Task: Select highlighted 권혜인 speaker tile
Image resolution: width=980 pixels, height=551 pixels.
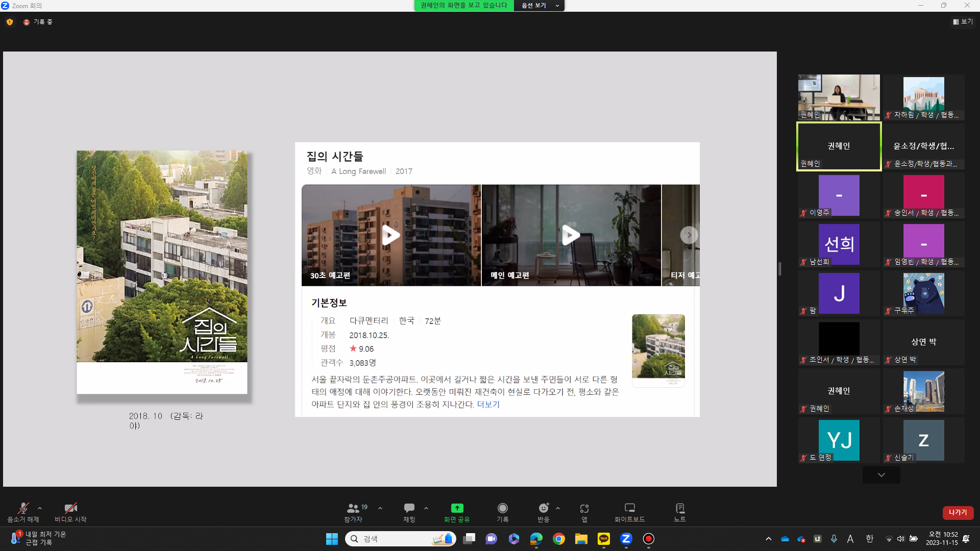Action: (x=839, y=146)
